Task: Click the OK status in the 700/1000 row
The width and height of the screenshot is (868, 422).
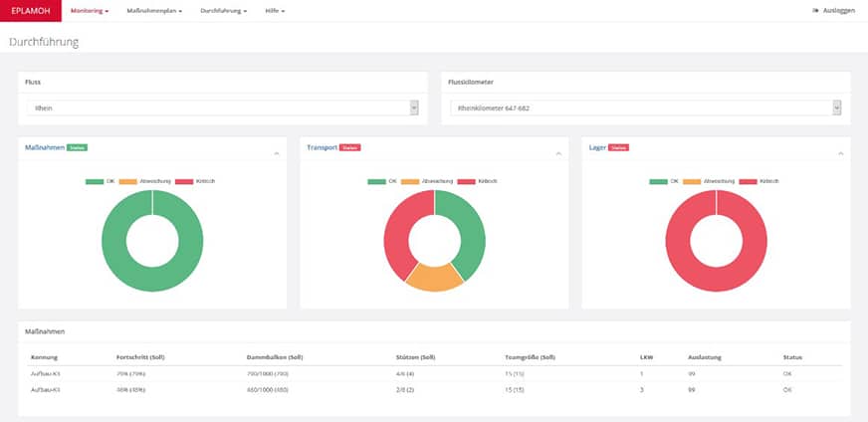Action: [787, 374]
